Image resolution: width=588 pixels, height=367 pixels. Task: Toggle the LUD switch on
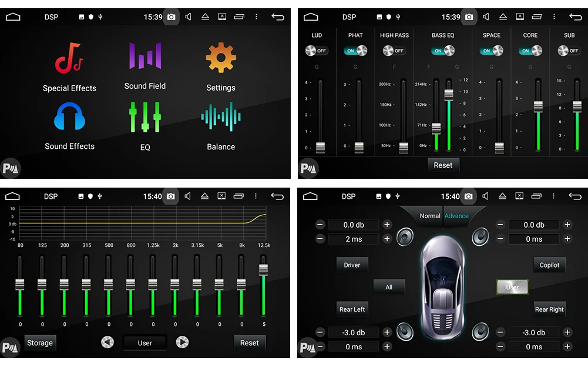317,51
